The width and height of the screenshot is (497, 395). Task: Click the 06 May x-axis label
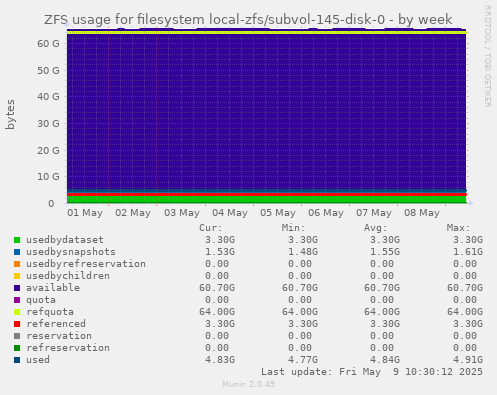[x=326, y=213]
